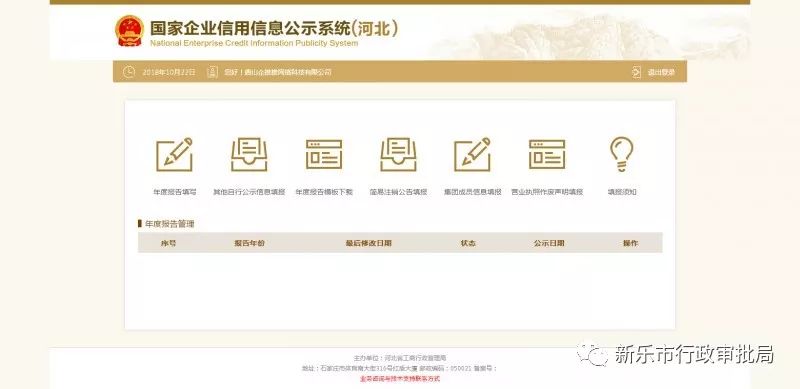Screen dimensions: 800x389
Task: Click the 集团成员信息填报 text label
Action: tap(472, 192)
